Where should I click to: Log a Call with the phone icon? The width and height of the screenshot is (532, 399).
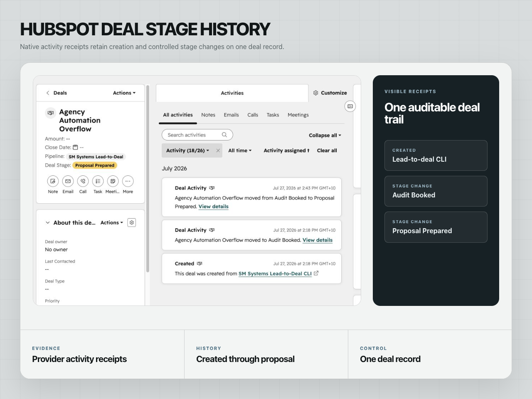(x=83, y=181)
